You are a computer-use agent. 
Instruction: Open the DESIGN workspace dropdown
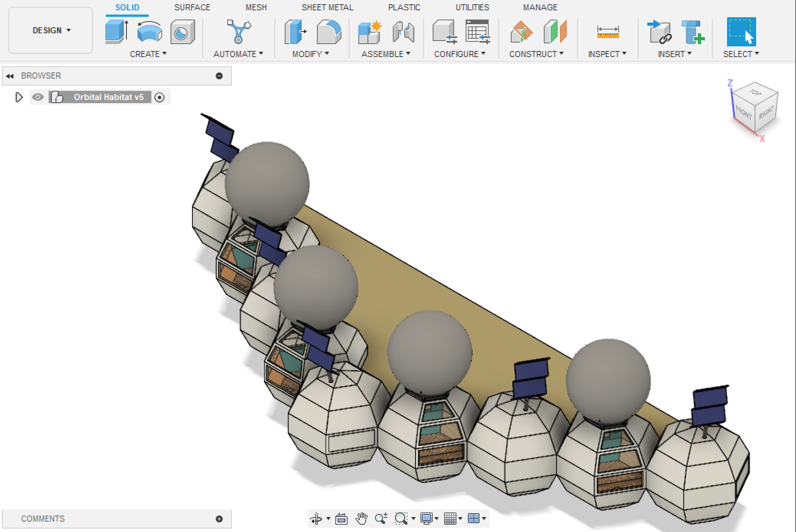[x=51, y=30]
